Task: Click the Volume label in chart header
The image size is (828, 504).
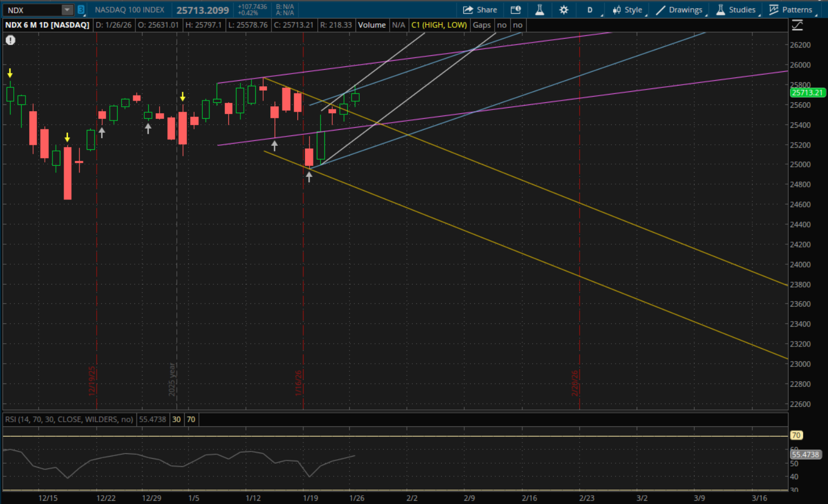Action: [371, 25]
